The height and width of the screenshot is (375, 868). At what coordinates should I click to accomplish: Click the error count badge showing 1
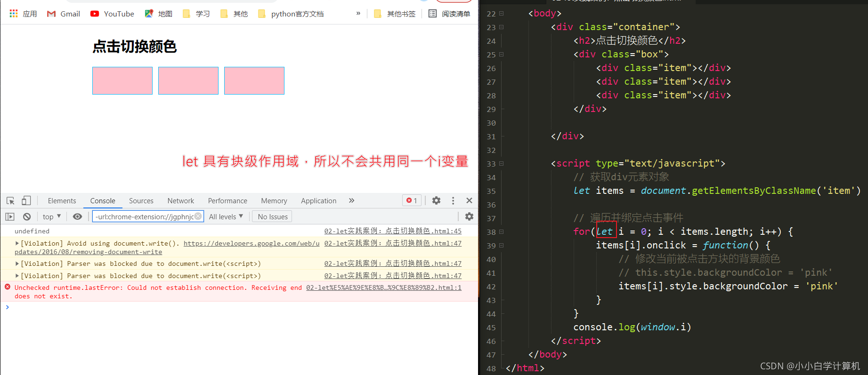pos(412,200)
